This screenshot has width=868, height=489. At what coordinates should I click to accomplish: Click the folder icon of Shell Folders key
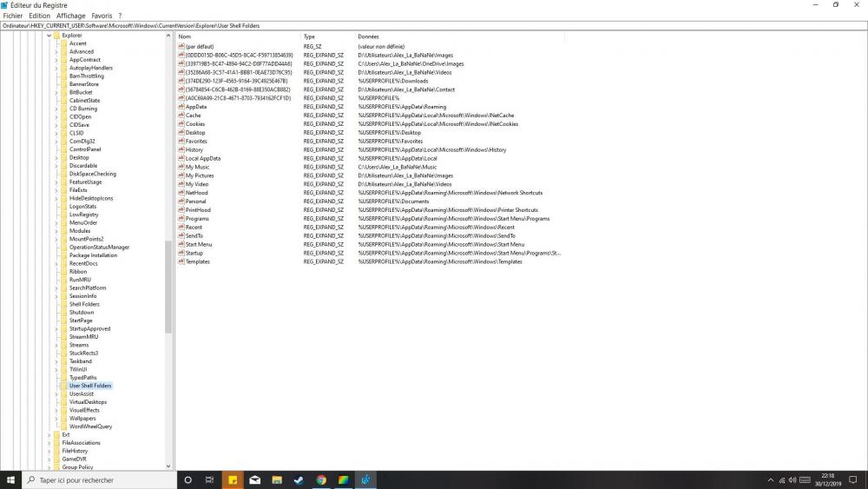pos(63,304)
